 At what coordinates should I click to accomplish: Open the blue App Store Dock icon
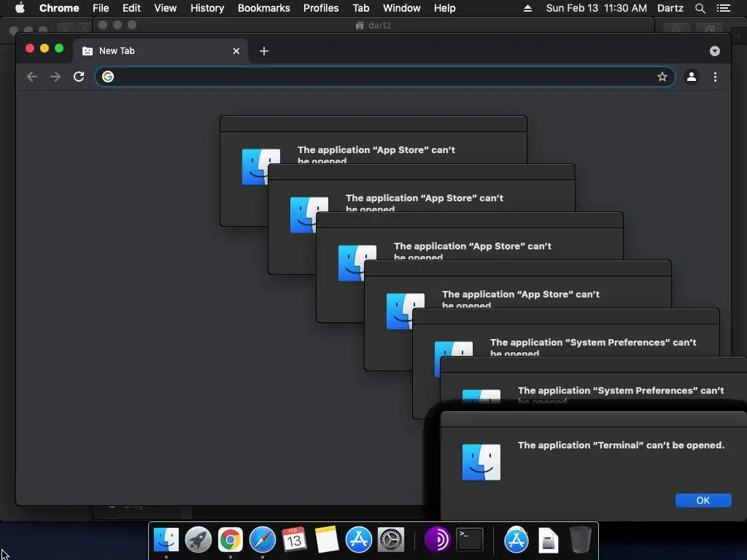click(x=359, y=540)
